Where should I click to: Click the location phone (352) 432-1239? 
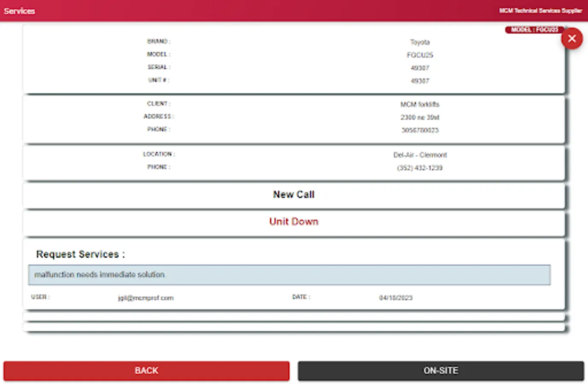tap(420, 168)
